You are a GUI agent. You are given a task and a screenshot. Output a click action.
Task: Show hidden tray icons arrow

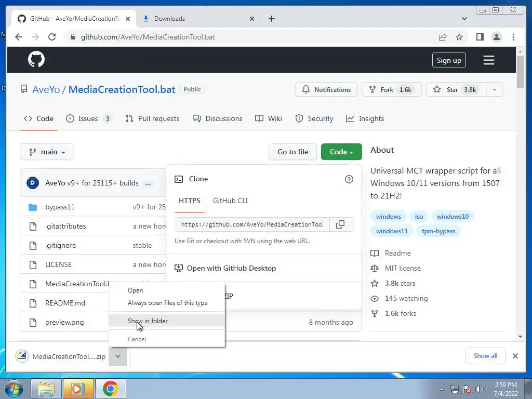click(442, 389)
